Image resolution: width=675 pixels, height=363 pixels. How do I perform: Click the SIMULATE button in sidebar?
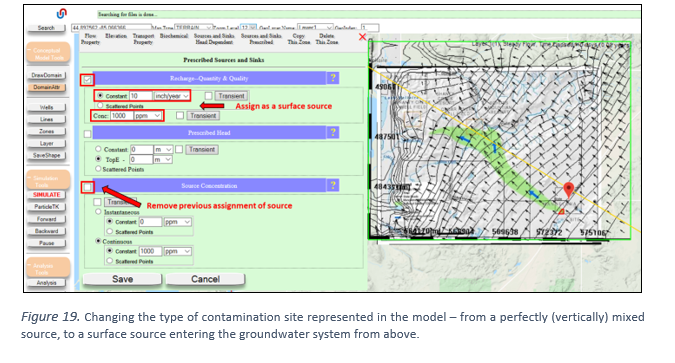pyautogui.click(x=46, y=195)
